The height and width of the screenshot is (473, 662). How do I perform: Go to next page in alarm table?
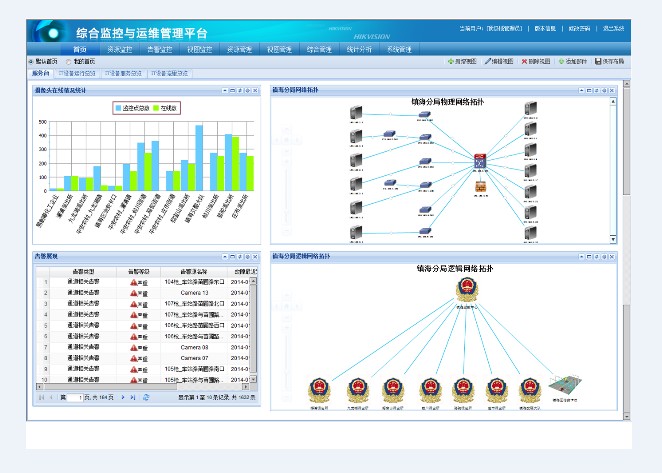click(x=122, y=397)
